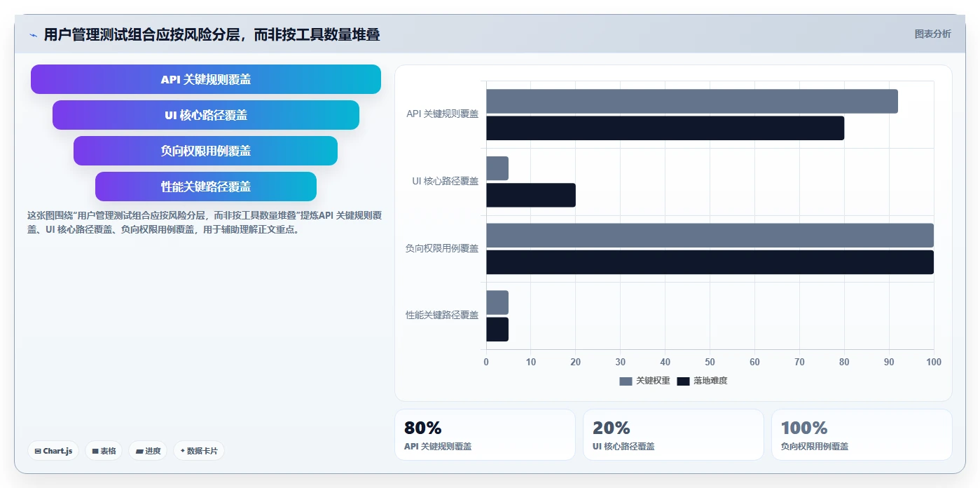980x488 pixels.
Task: Click the chart y-axis label 性能关键路径覆盖
Action: [442, 316]
